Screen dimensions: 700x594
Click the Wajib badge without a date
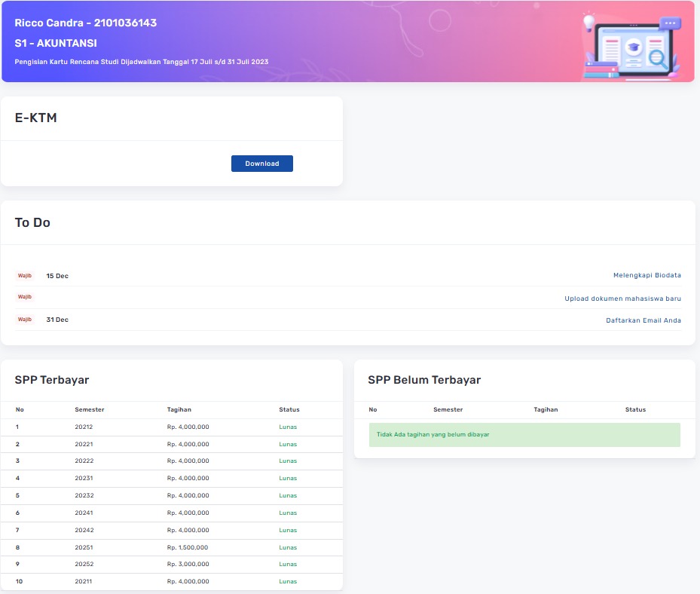coord(25,297)
